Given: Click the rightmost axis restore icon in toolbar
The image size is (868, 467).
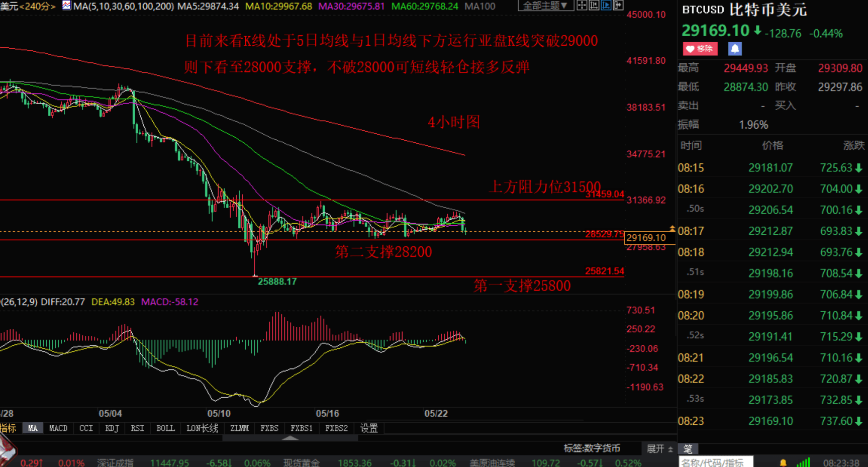Looking at the screenshot, I should pos(619,6).
